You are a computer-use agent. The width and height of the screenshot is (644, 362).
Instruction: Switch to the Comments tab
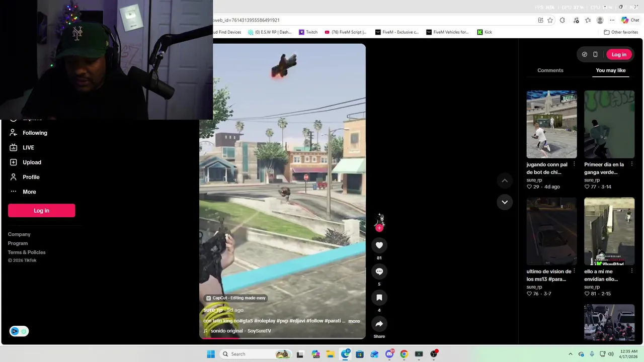tap(550, 70)
